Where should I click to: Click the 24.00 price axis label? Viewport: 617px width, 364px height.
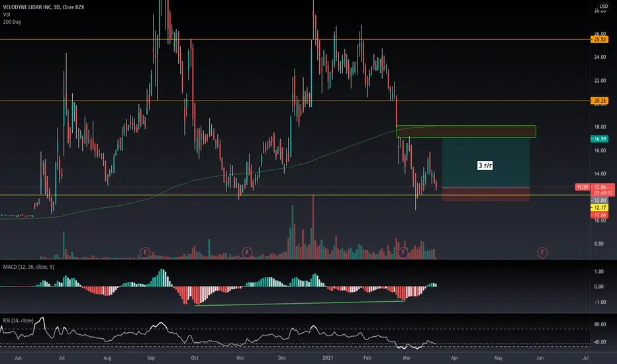[x=600, y=57]
